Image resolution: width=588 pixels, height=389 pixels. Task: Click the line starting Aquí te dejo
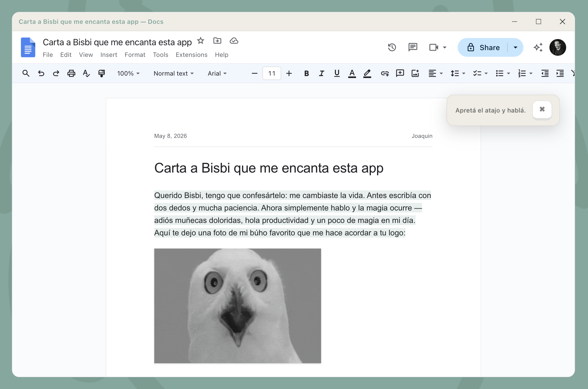point(280,233)
